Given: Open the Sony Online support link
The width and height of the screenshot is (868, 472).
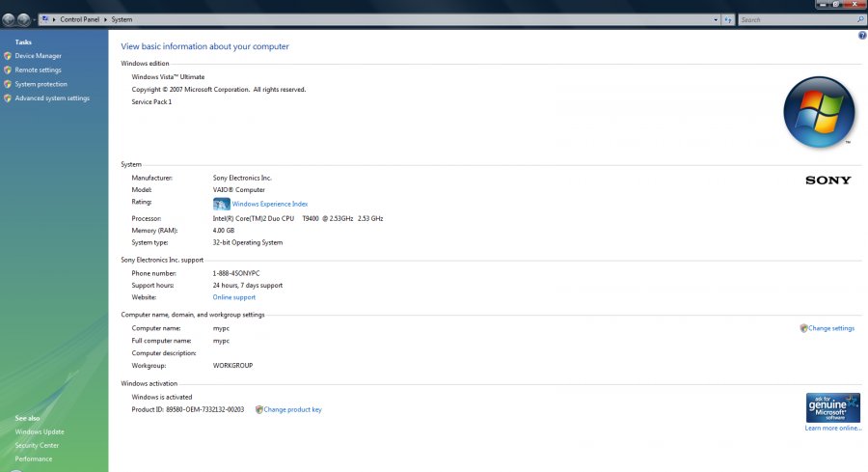Looking at the screenshot, I should (x=234, y=297).
